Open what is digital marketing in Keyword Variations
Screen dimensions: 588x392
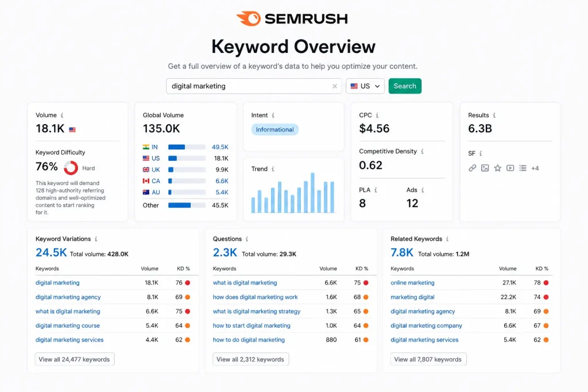[x=68, y=312]
